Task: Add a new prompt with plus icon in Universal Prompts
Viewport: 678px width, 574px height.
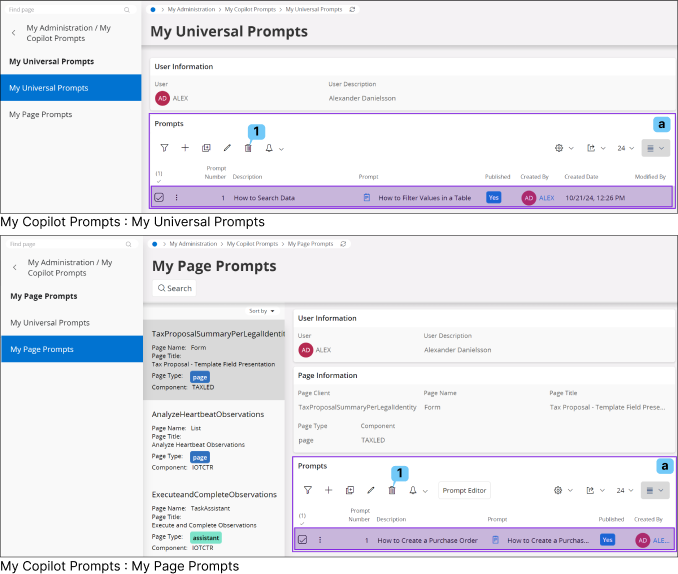Action: [185, 148]
